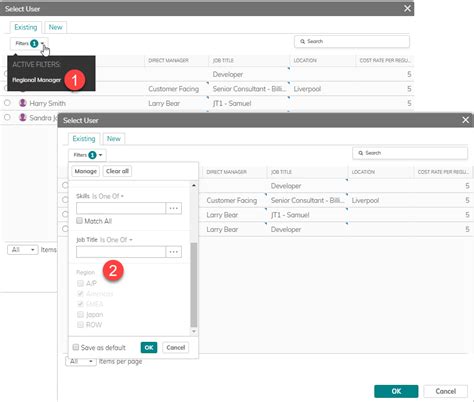Tick the Save as default checkbox
Viewport: 474px width, 402px height.
[76, 347]
